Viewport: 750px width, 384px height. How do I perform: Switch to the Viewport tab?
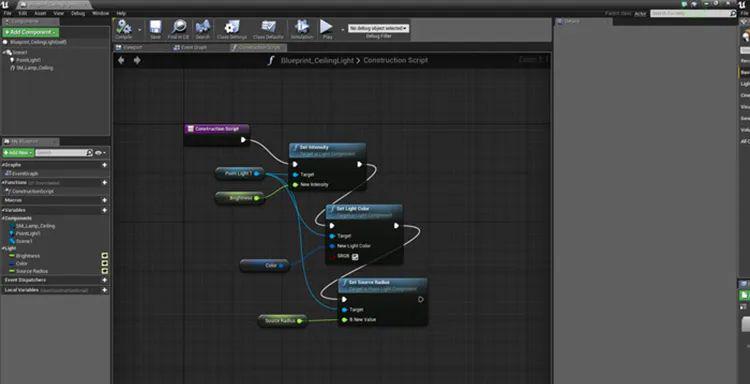pos(132,47)
